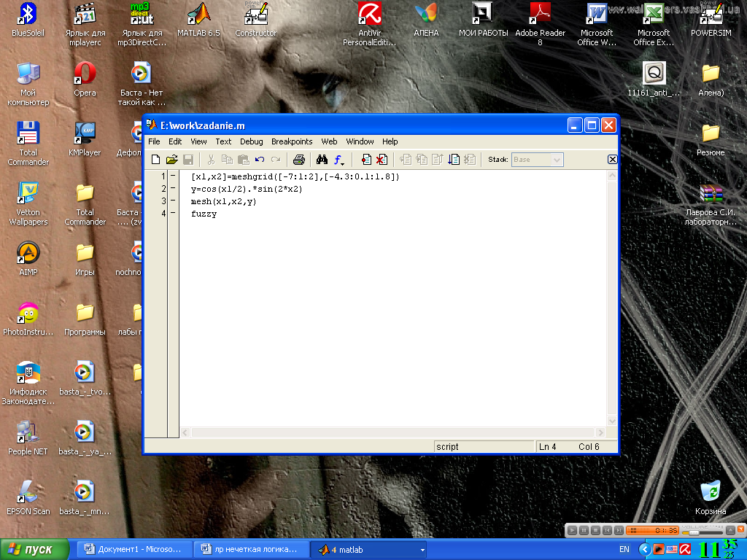Switch to Документ1 - Microsoft Word taskbar button
The image size is (747, 560).
[x=134, y=550]
